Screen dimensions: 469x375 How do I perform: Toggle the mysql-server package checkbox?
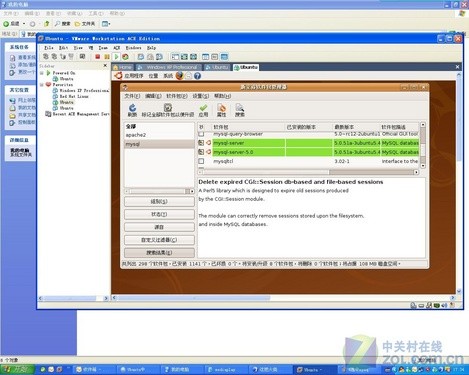click(201, 143)
